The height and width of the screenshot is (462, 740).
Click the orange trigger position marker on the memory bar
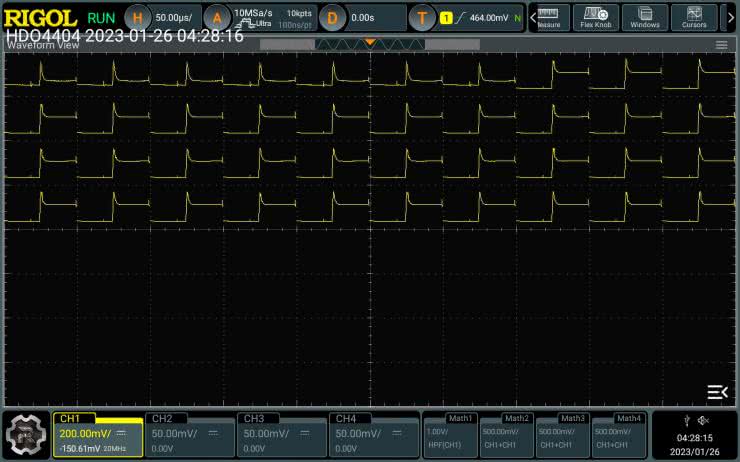(370, 42)
